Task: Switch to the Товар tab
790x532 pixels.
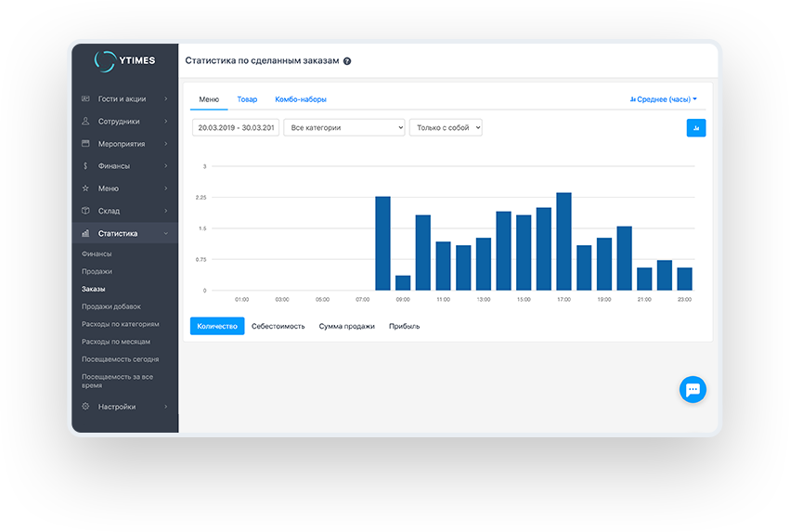Action: coord(247,99)
